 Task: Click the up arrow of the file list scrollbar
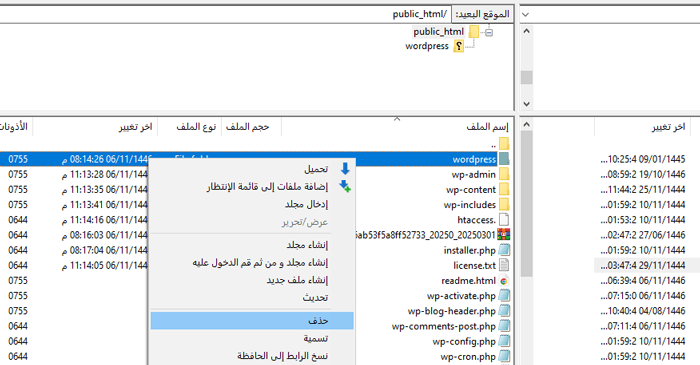(x=526, y=124)
